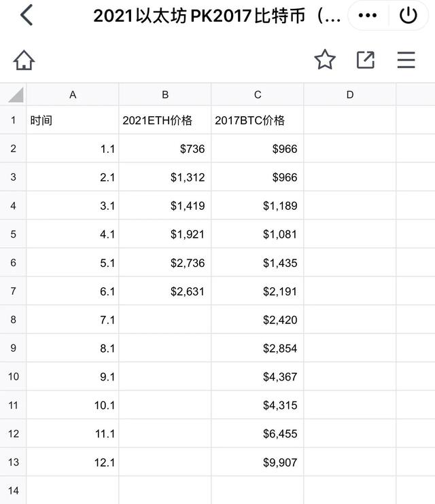Select the cell showing $6,455

[258, 433]
